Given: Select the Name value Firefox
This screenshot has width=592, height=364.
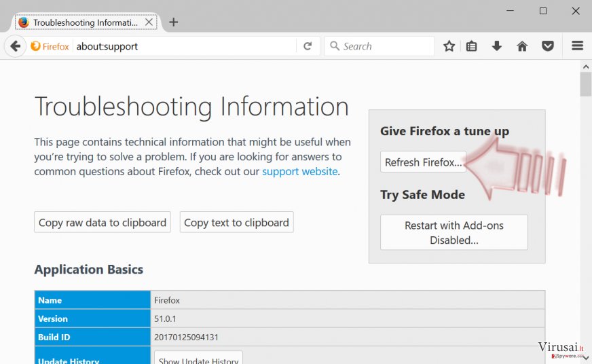Looking at the screenshot, I should click(167, 300).
